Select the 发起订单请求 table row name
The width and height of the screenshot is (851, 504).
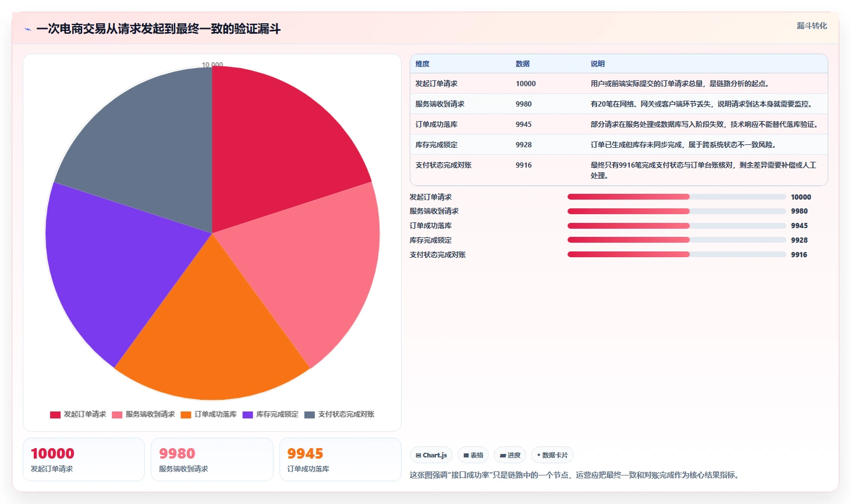437,84
